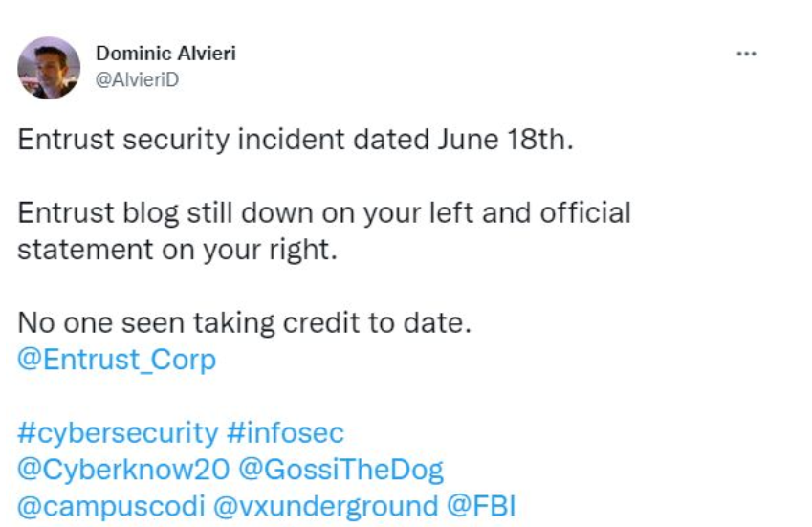Click the 'Entrust security incident dated' sentence

tap(296, 140)
